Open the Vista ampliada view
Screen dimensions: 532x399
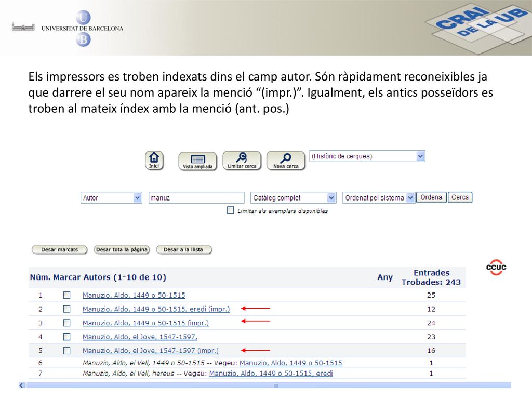[x=197, y=161]
